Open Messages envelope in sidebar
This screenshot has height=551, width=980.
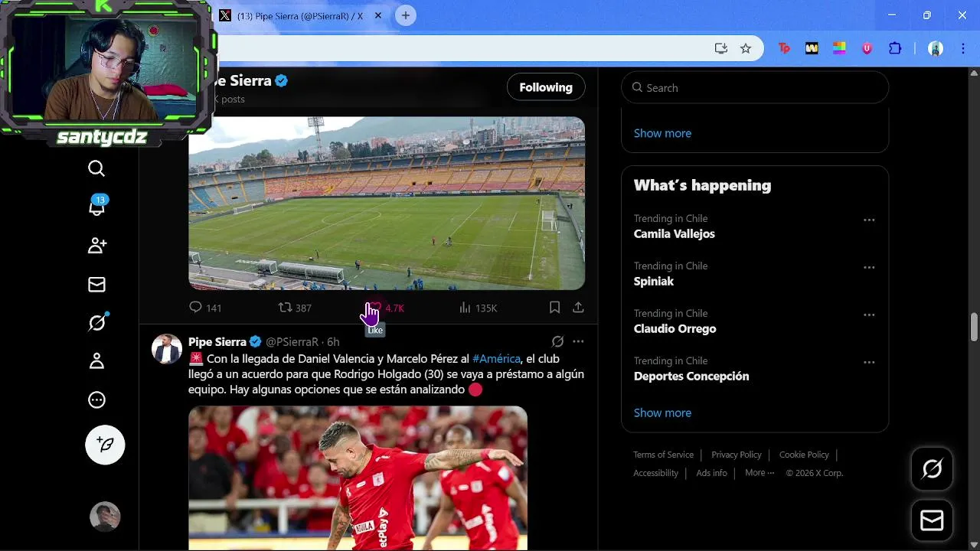(96, 285)
